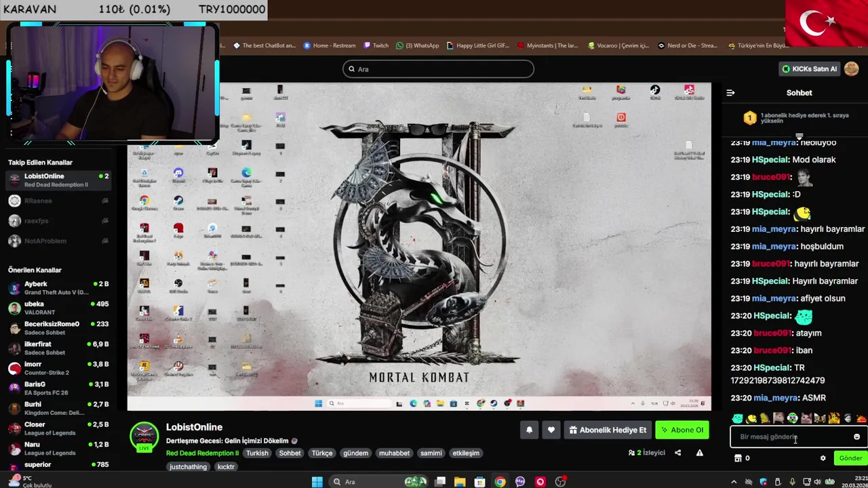Subscribe with the green Abone Ol button
This screenshot has width=868, height=488.
pyautogui.click(x=682, y=430)
